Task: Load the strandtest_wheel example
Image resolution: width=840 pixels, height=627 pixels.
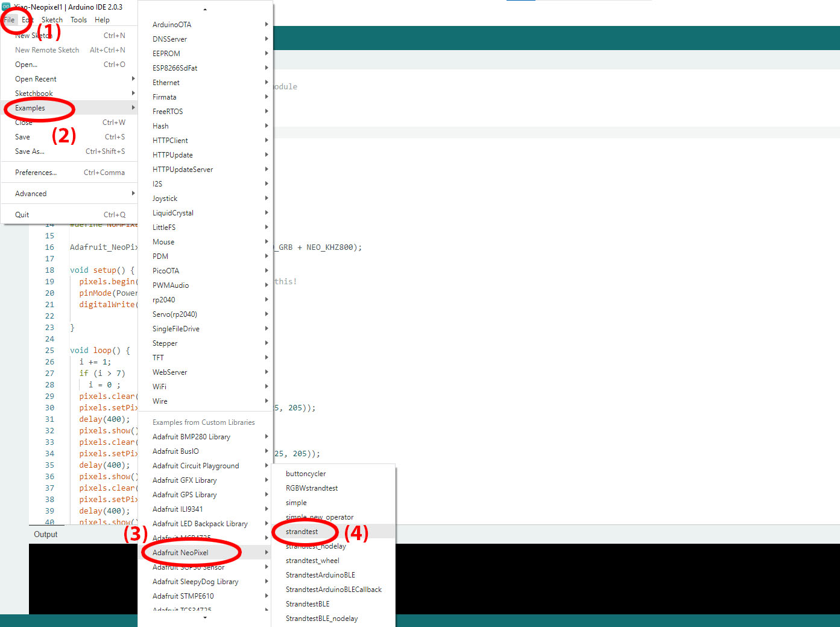Action: point(333,561)
